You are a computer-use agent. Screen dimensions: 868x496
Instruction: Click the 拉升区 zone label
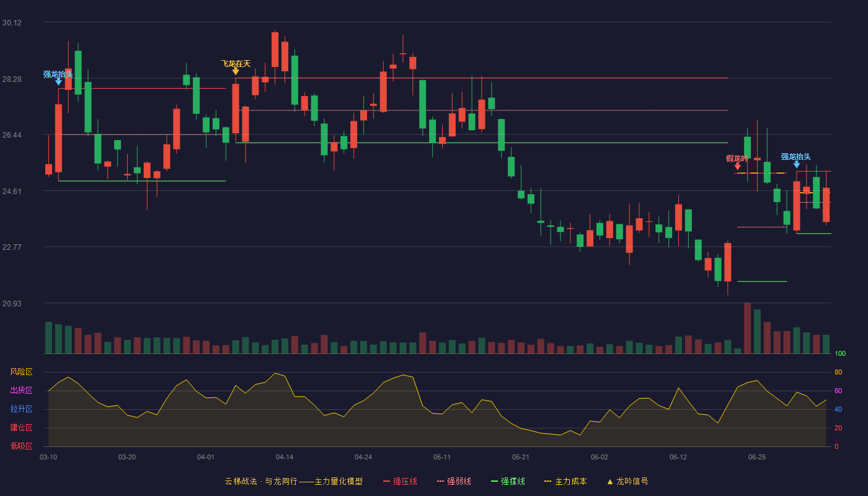pyautogui.click(x=21, y=409)
